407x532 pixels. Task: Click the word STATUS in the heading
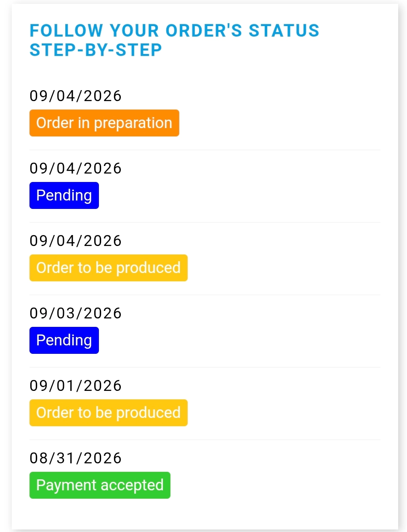tap(284, 31)
